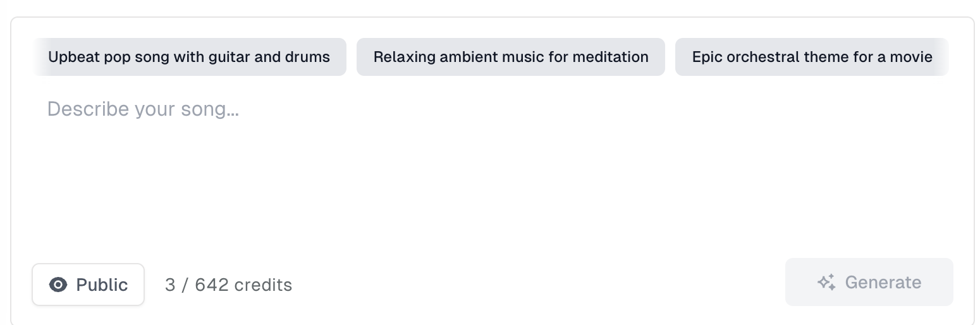Pick the "Epic orchestral theme" suggestion
This screenshot has width=980, height=325.
(x=812, y=57)
